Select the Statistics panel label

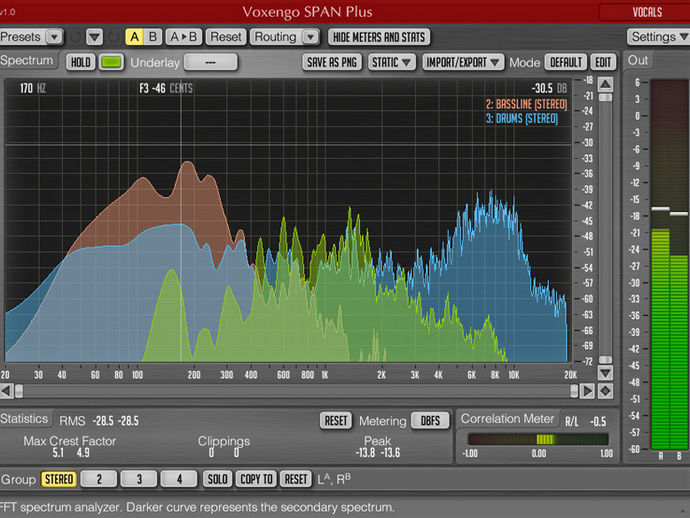point(24,419)
